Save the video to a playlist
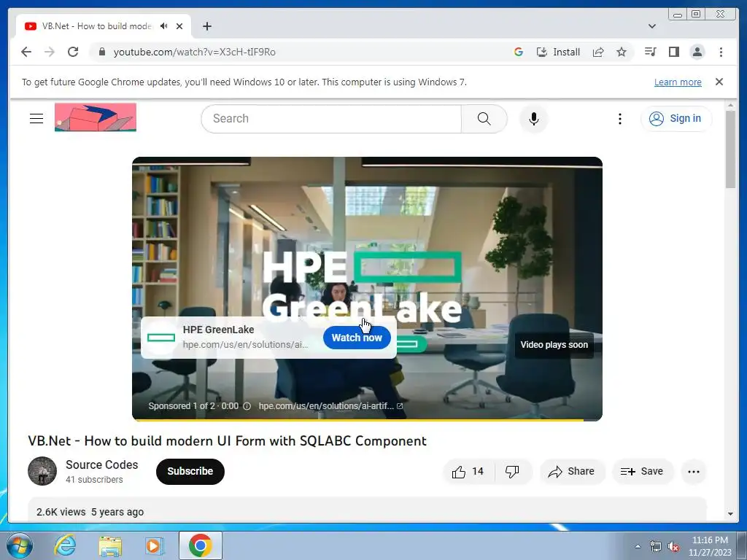 (x=642, y=472)
